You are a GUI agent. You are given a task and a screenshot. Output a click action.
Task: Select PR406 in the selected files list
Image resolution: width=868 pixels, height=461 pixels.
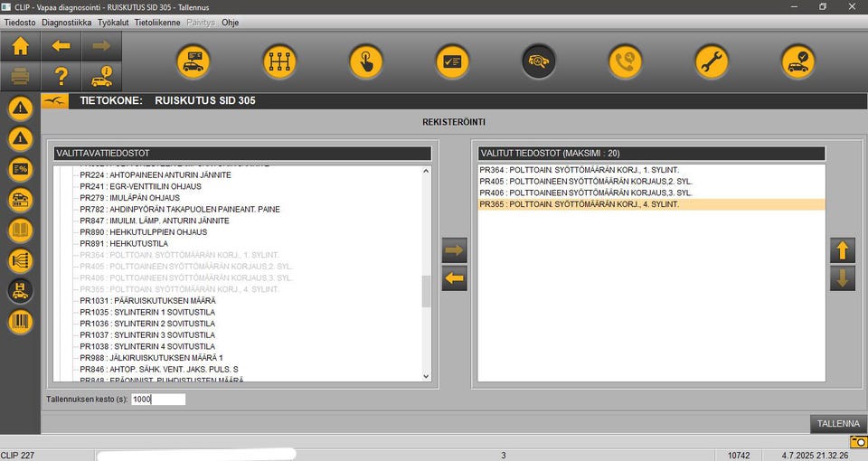coord(652,193)
